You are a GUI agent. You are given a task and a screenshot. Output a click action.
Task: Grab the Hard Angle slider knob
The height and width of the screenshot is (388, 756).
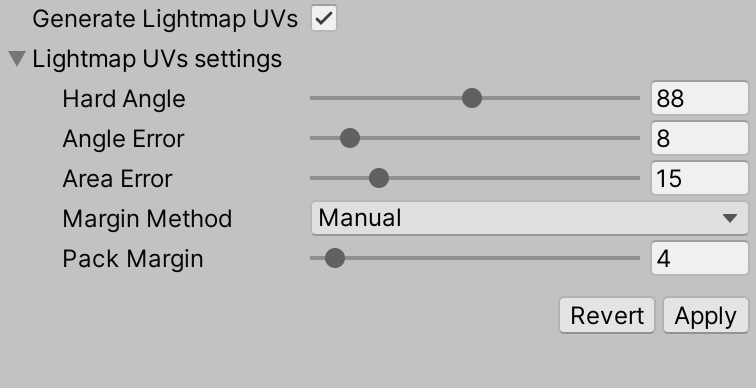(x=472, y=98)
